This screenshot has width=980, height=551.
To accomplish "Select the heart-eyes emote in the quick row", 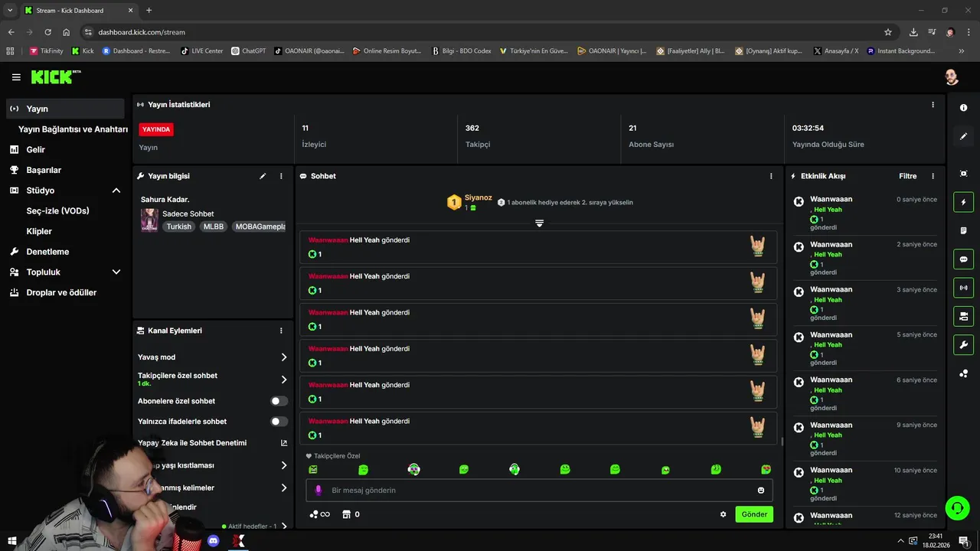I will click(766, 469).
